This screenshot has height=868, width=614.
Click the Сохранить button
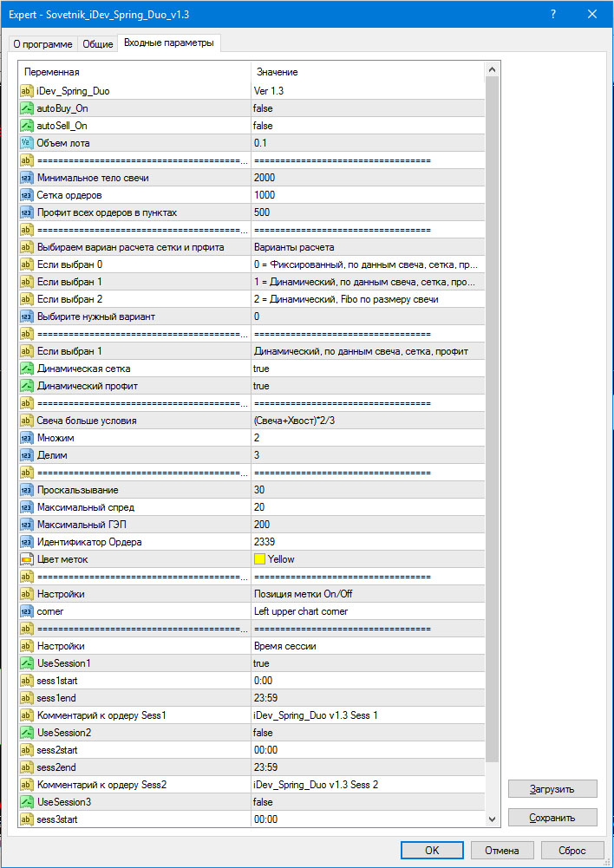point(552,818)
